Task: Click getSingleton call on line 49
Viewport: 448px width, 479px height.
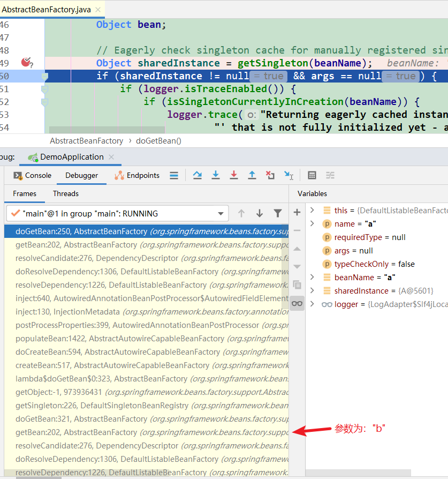Action: [x=273, y=63]
